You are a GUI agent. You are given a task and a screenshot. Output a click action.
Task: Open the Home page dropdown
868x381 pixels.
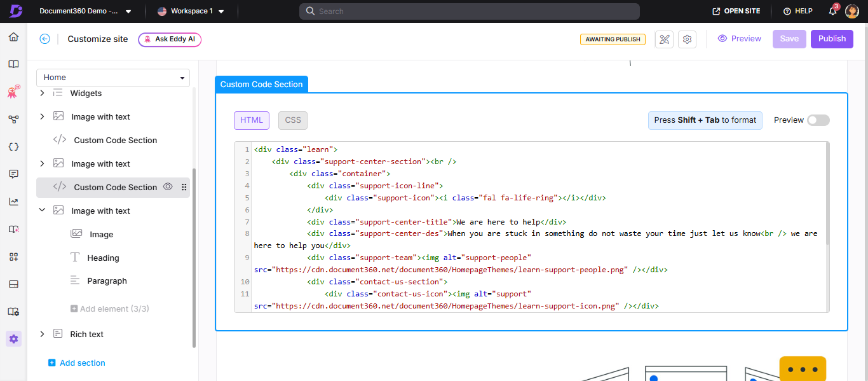(113, 78)
